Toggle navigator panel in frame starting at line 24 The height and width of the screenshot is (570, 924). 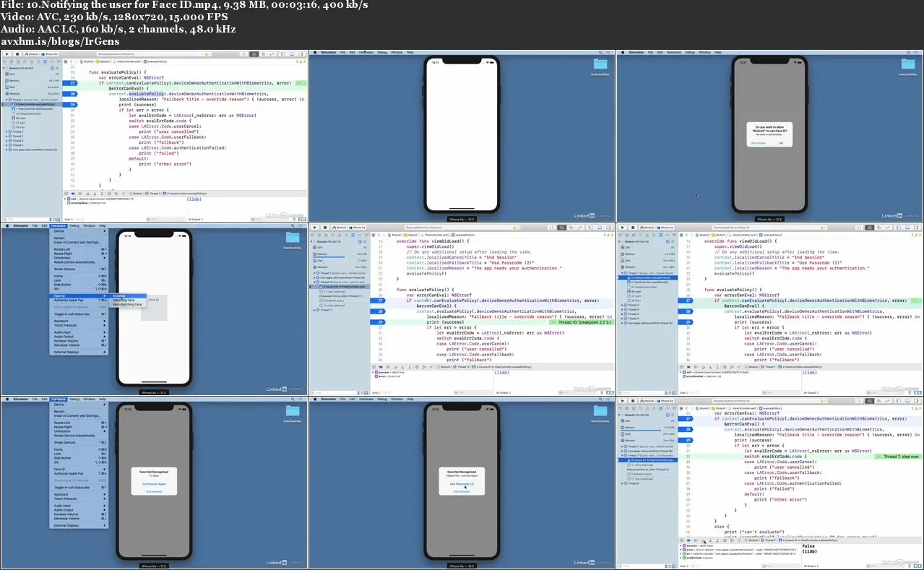(x=283, y=54)
